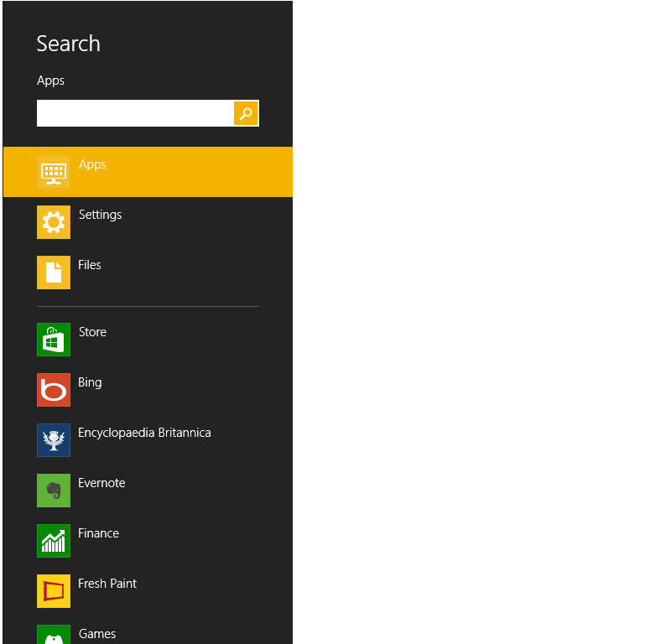Select Fresh Paint entry text

click(107, 584)
